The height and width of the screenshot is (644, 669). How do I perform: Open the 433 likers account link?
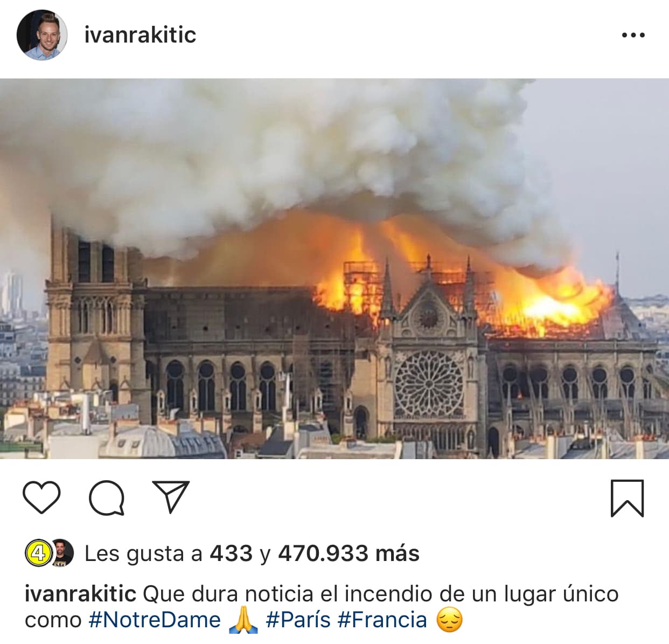coord(231,553)
